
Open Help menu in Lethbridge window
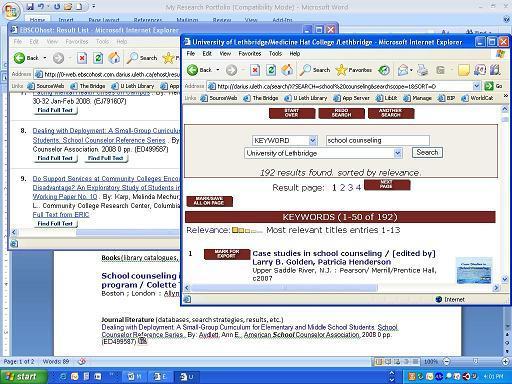295,53
